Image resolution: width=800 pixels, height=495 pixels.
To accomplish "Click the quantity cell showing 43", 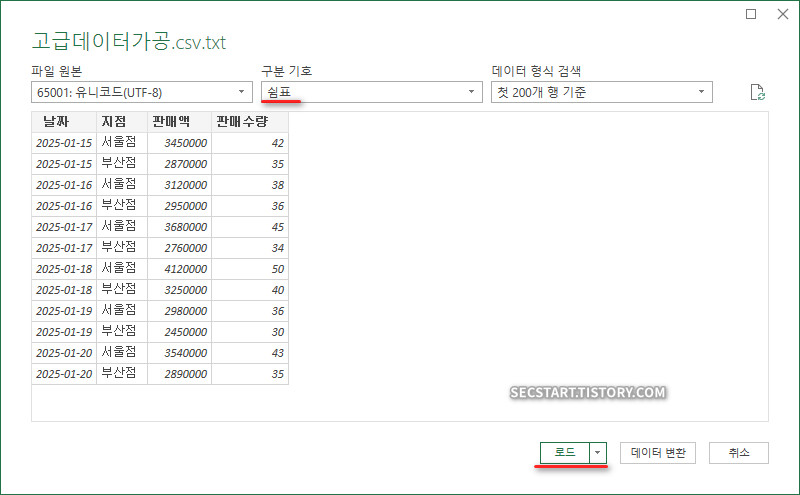I will [x=250, y=353].
